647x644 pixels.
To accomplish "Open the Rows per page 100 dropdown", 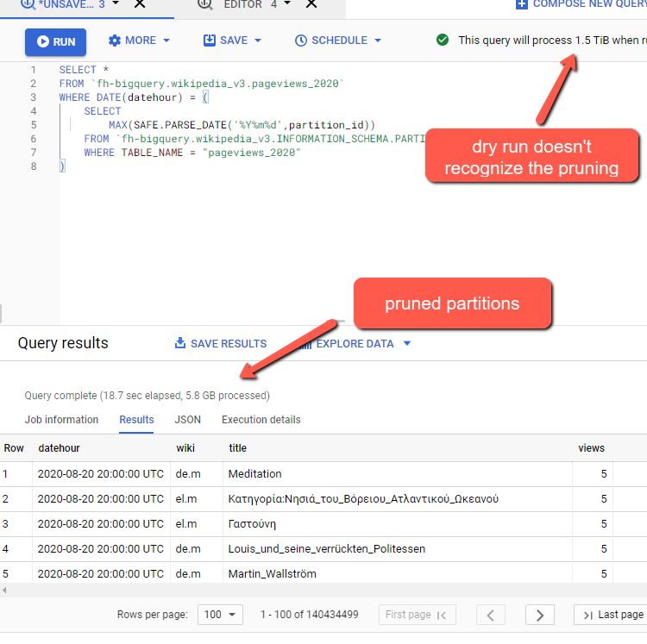I will tap(220, 615).
